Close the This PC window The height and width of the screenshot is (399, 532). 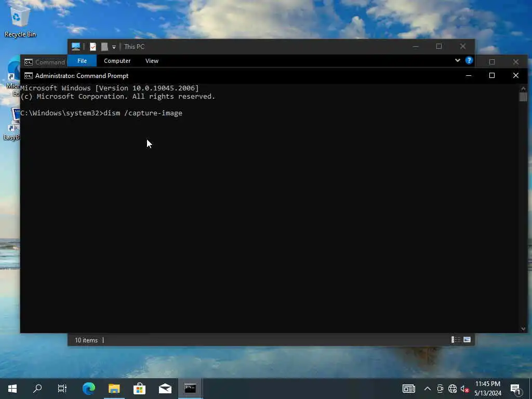pyautogui.click(x=463, y=46)
